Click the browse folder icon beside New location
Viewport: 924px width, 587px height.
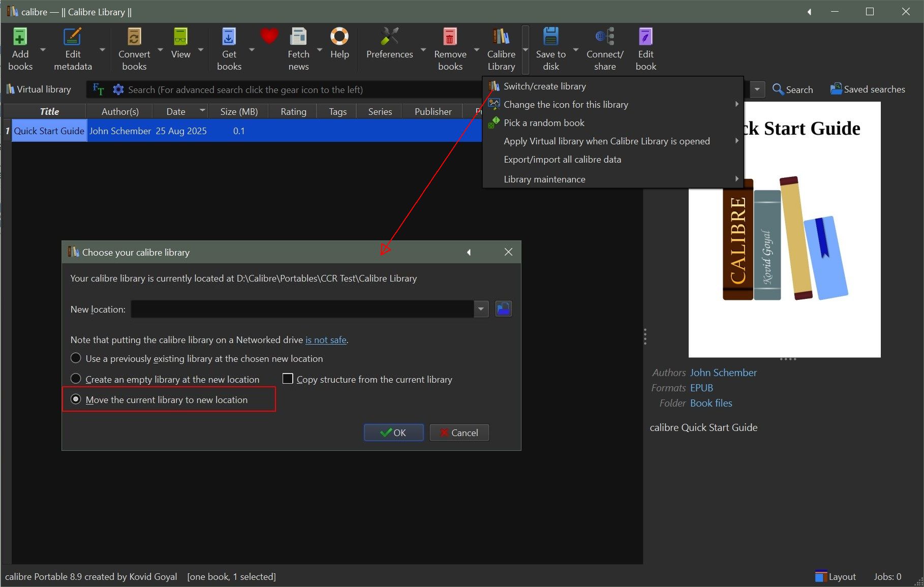point(503,309)
